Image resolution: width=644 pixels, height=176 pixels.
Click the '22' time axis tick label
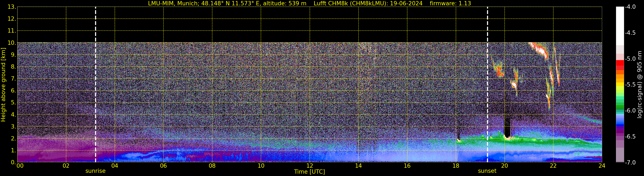[553, 166]
